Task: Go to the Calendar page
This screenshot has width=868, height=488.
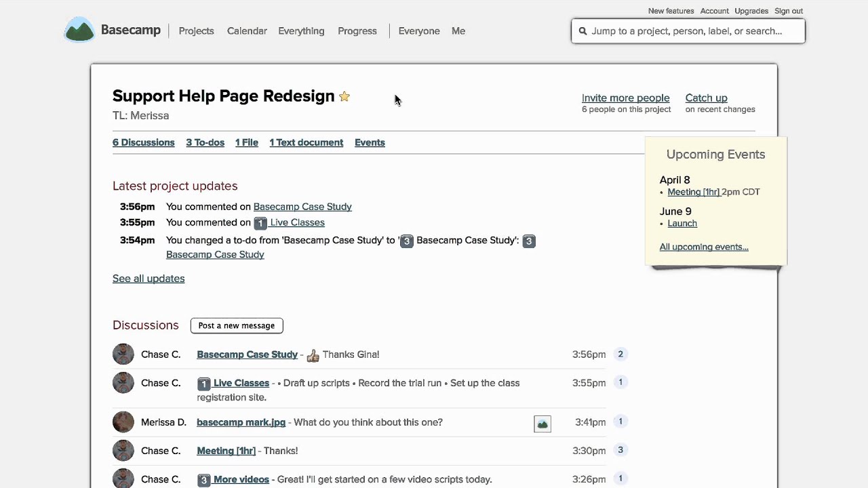Action: click(x=247, y=31)
